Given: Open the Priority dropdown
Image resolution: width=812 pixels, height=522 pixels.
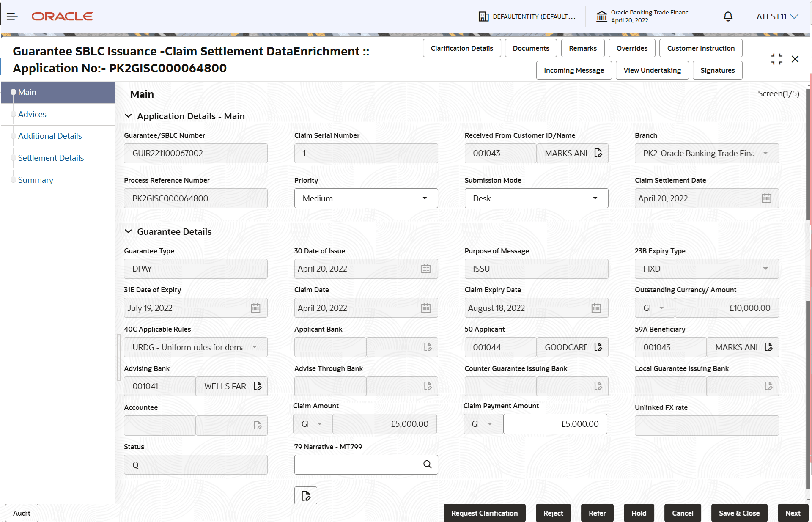Looking at the screenshot, I should [x=366, y=198].
